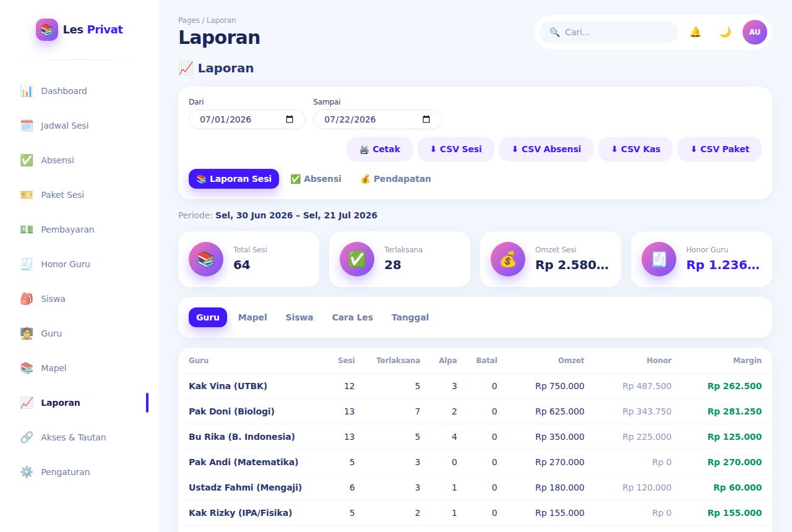Print report with Cetak button

379,149
